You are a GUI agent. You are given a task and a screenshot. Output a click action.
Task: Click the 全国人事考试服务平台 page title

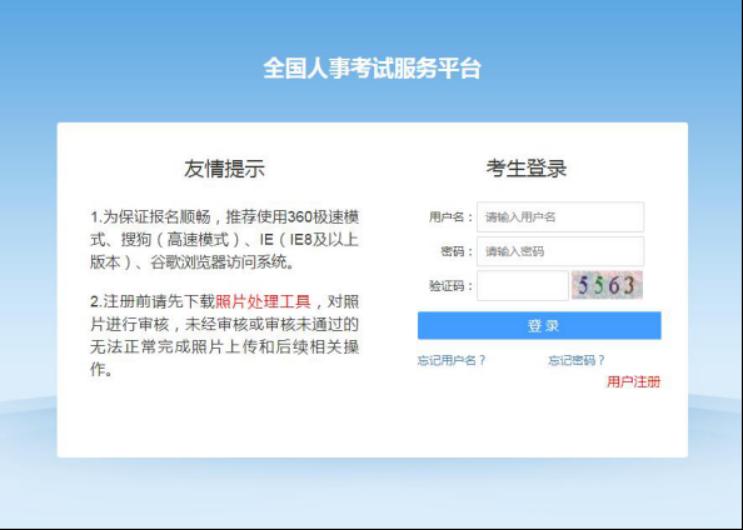click(x=372, y=69)
